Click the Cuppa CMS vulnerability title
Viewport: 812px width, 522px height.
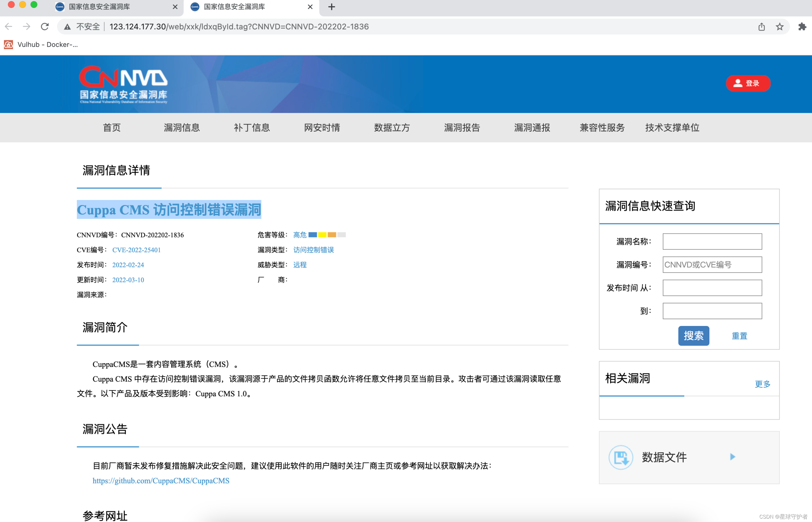coord(169,210)
